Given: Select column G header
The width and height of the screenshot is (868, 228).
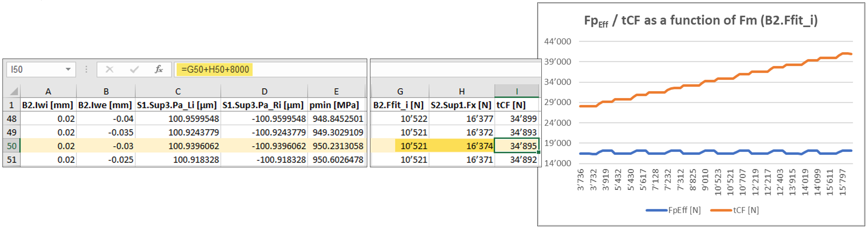Looking at the screenshot, I should pos(400,92).
